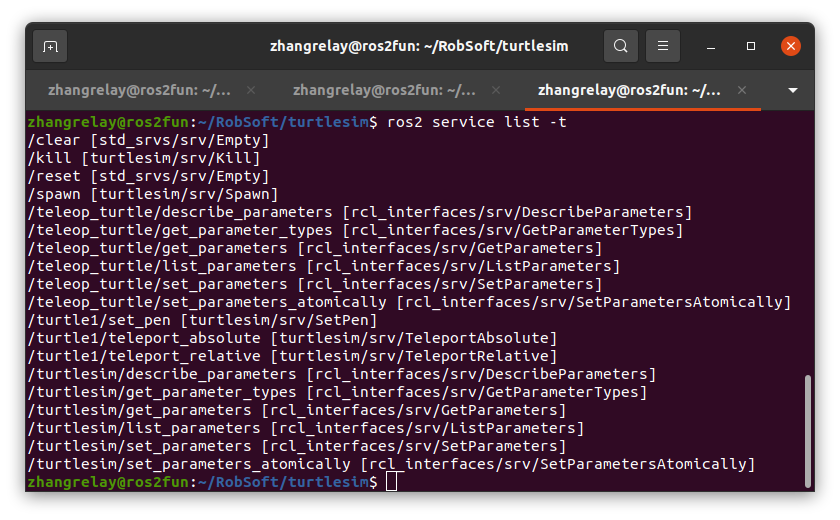Click /turtlesim/set_parameters_atomically line
The width and height of the screenshot is (840, 520).
click(x=392, y=464)
